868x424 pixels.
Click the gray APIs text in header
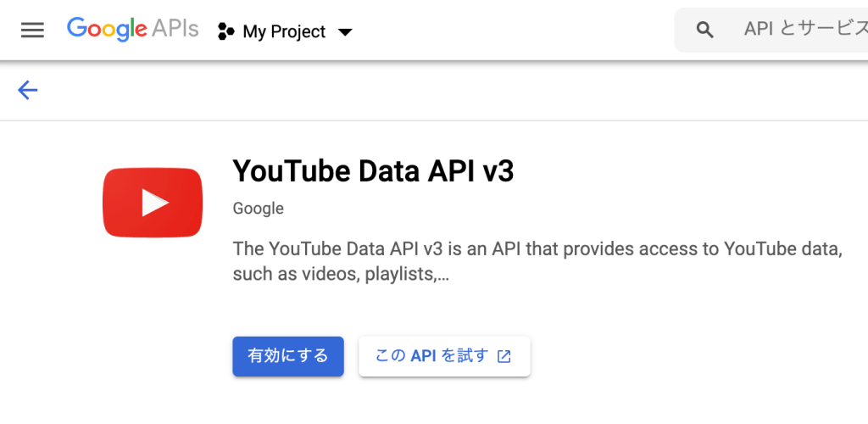[175, 29]
